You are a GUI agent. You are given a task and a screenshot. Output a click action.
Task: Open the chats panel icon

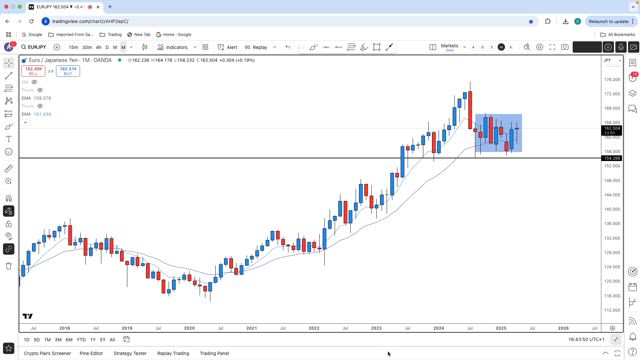pos(632,109)
